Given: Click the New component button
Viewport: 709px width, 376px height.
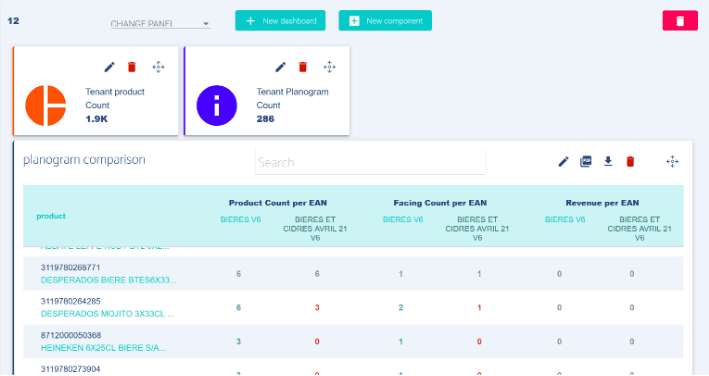Looking at the screenshot, I should coord(385,21).
